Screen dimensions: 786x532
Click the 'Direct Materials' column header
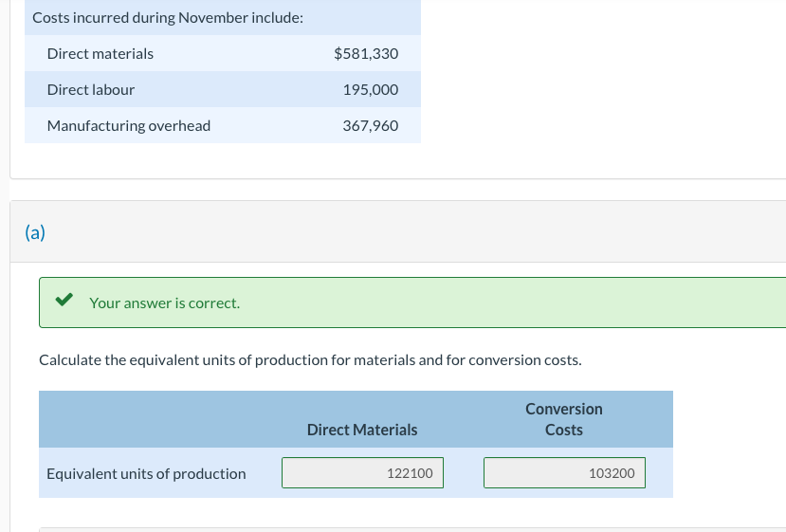[x=362, y=430]
